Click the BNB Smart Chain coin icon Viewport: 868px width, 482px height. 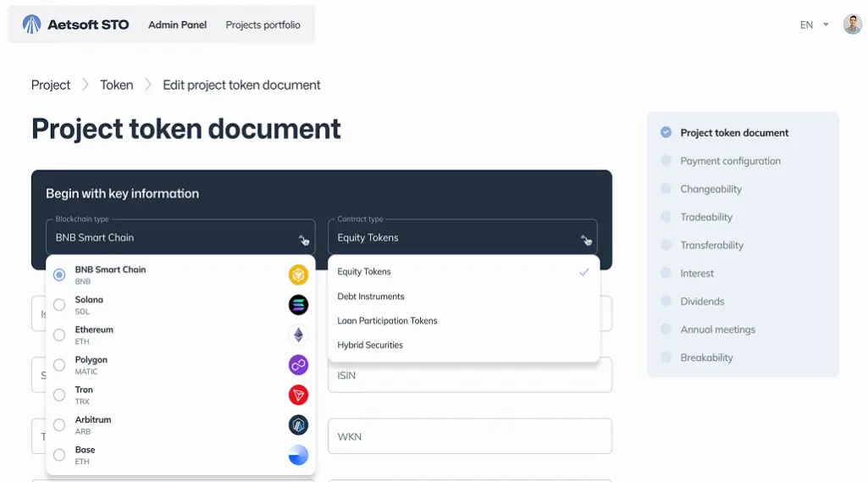click(298, 275)
